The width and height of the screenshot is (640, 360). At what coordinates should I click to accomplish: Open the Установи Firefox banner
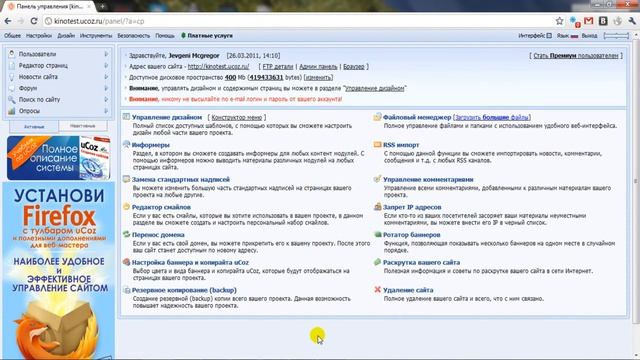[x=58, y=271]
